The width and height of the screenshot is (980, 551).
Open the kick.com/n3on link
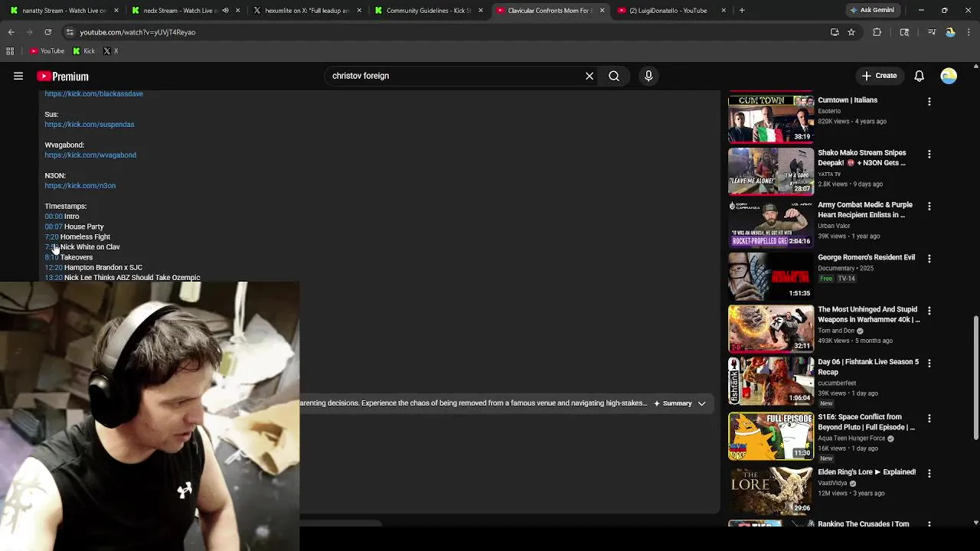point(80,185)
